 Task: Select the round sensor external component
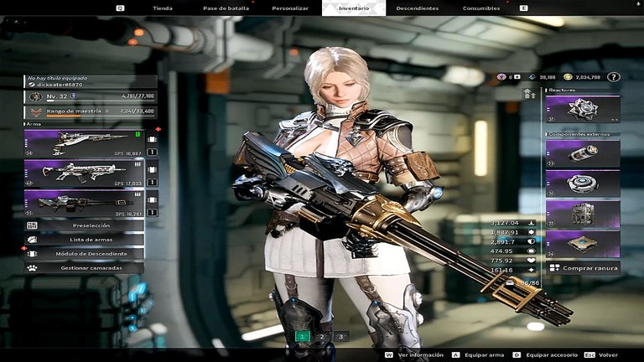point(583,184)
